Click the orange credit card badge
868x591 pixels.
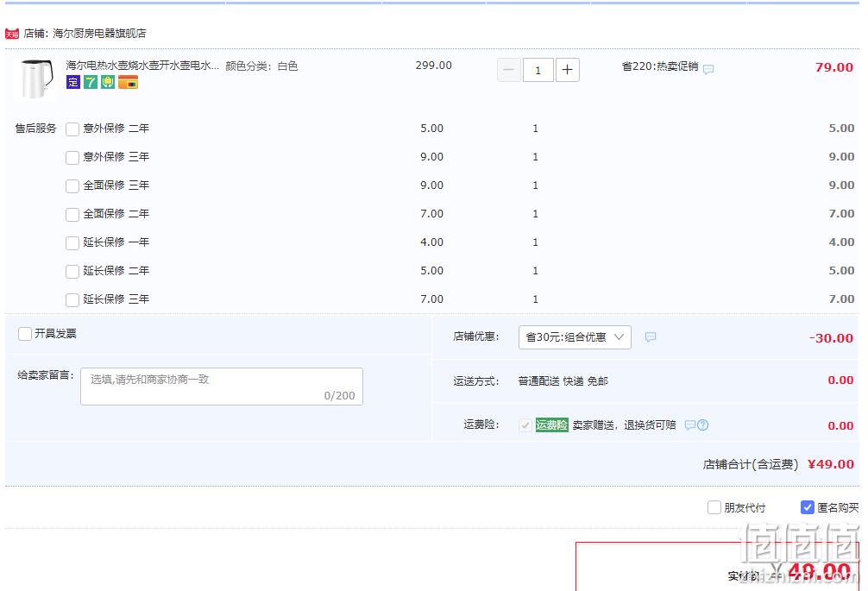pyautogui.click(x=128, y=83)
